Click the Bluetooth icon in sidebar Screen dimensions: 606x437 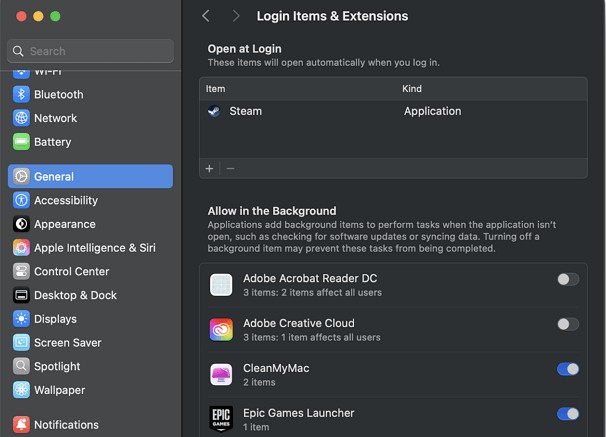pos(21,94)
